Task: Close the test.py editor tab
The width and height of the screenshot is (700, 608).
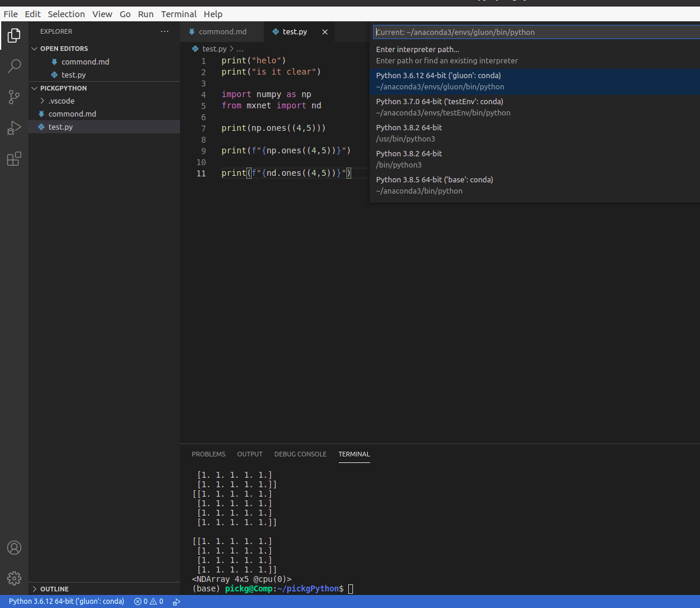Action: point(325,32)
